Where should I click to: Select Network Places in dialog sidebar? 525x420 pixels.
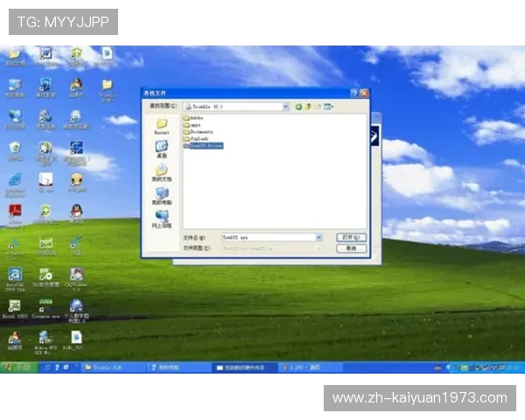pos(162,219)
